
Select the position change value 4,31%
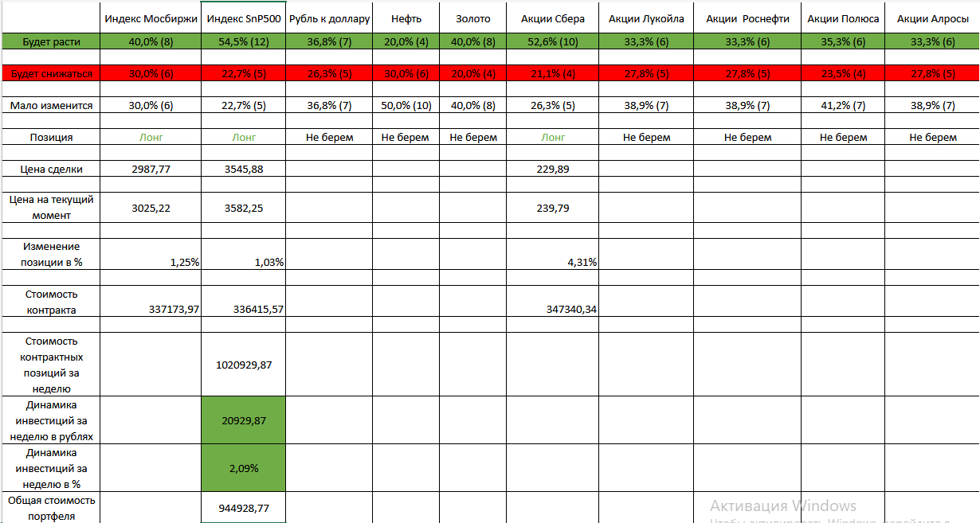point(582,262)
